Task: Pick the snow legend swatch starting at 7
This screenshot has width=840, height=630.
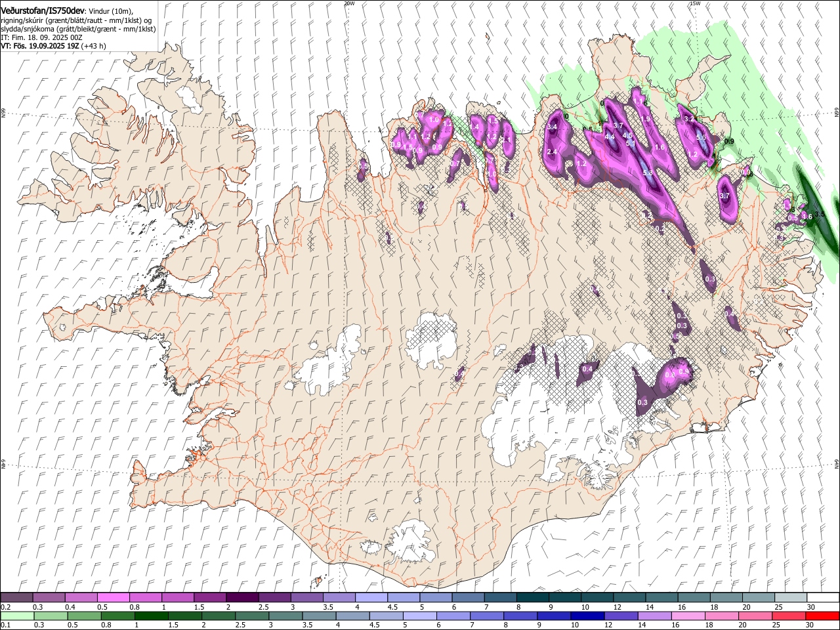Action: click(500, 598)
